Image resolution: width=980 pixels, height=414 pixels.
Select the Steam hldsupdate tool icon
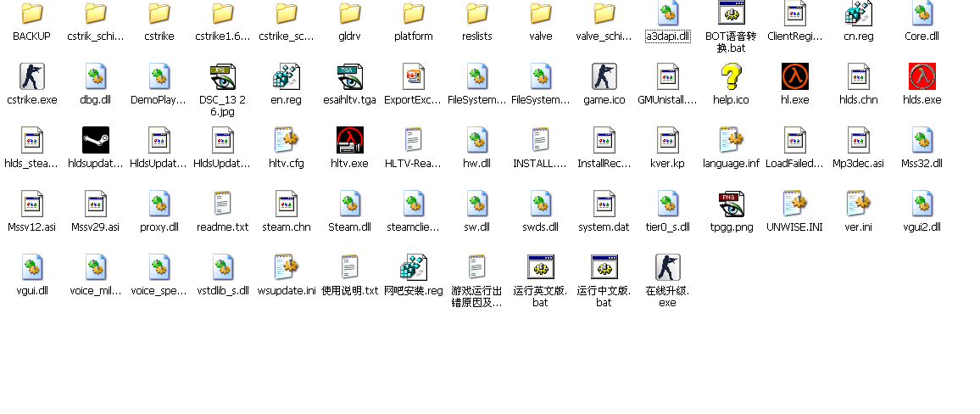coord(95,140)
